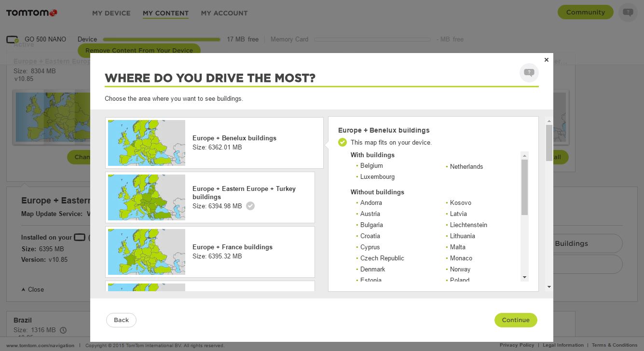Viewport: 644px width, 351px height.
Task: Click the 'Size: 6362.01 MB' text
Action: 217,147
